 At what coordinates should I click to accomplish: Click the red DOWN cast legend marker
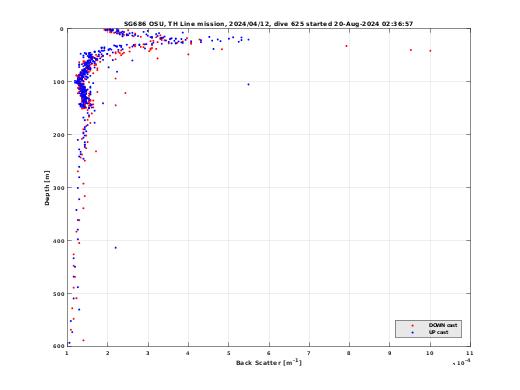(x=413, y=325)
